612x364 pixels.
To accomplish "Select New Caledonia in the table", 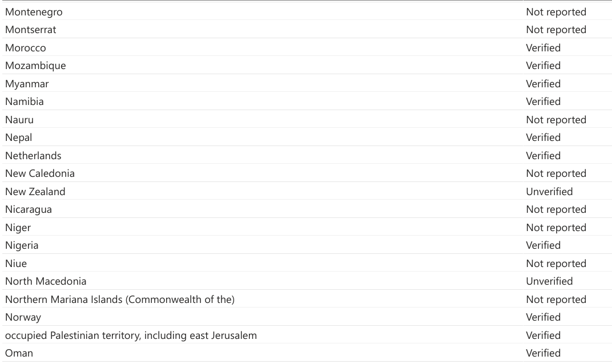I will [x=40, y=173].
